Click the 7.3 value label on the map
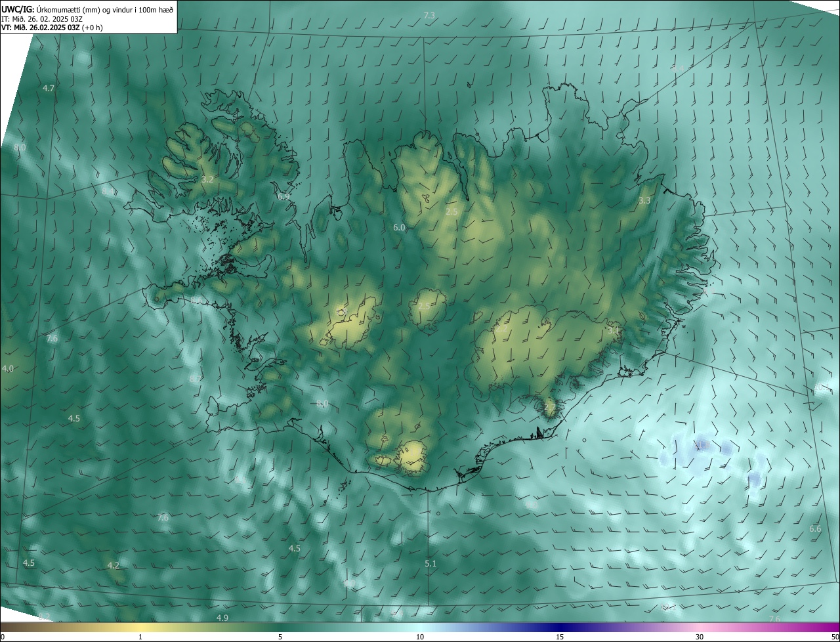 [x=429, y=15]
